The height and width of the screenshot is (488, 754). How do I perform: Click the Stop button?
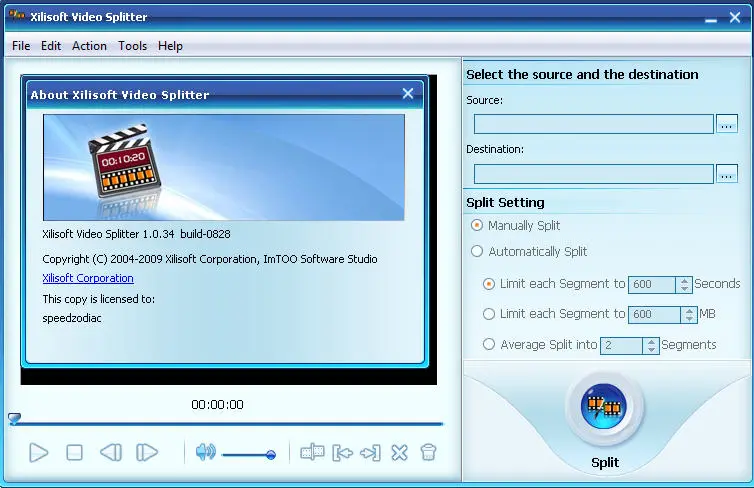tap(74, 452)
